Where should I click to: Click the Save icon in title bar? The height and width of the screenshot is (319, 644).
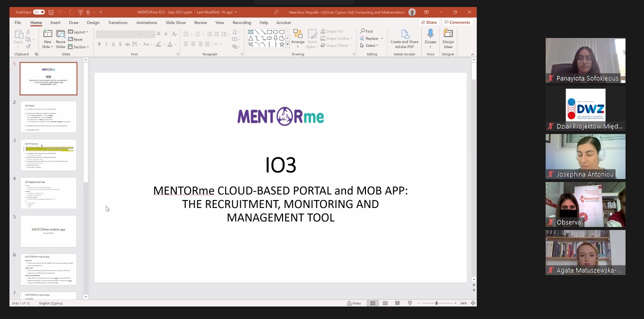point(51,12)
